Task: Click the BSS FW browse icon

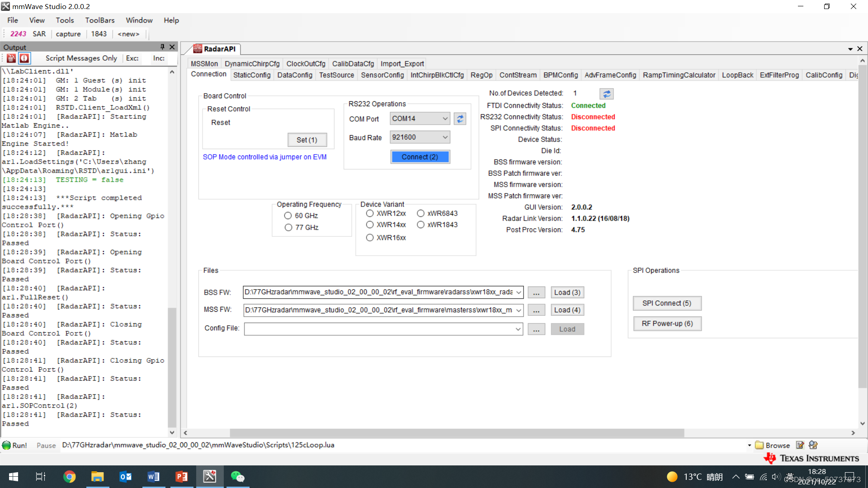Action: coord(535,292)
